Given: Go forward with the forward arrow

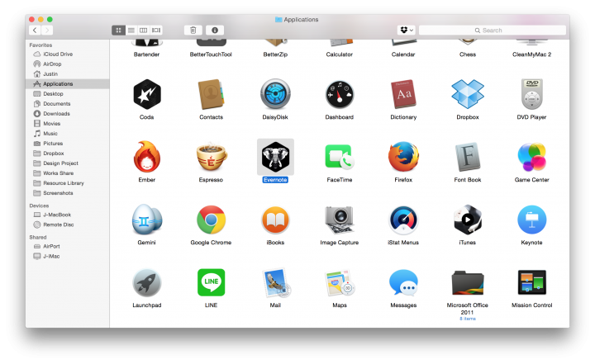Looking at the screenshot, I should [x=47, y=30].
